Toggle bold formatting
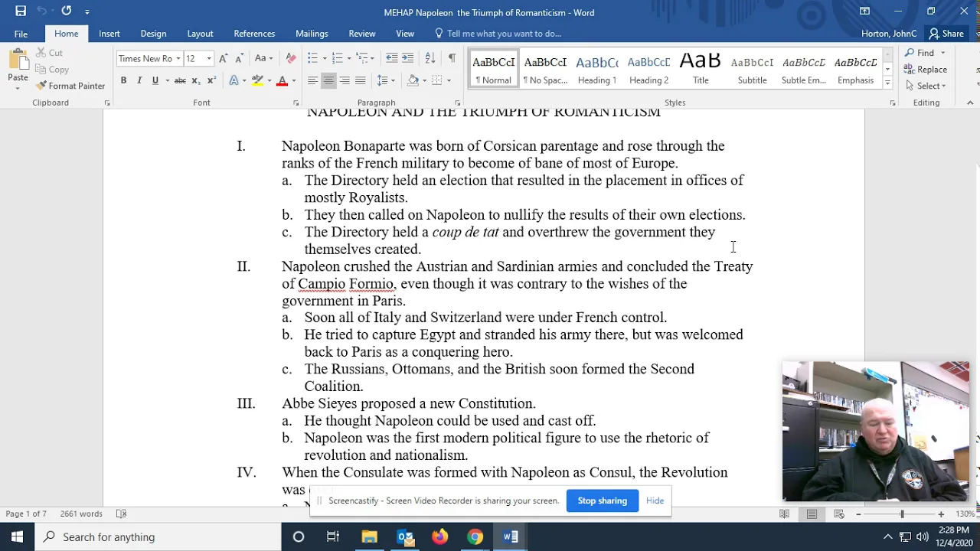Image resolution: width=980 pixels, height=551 pixels. coord(123,80)
